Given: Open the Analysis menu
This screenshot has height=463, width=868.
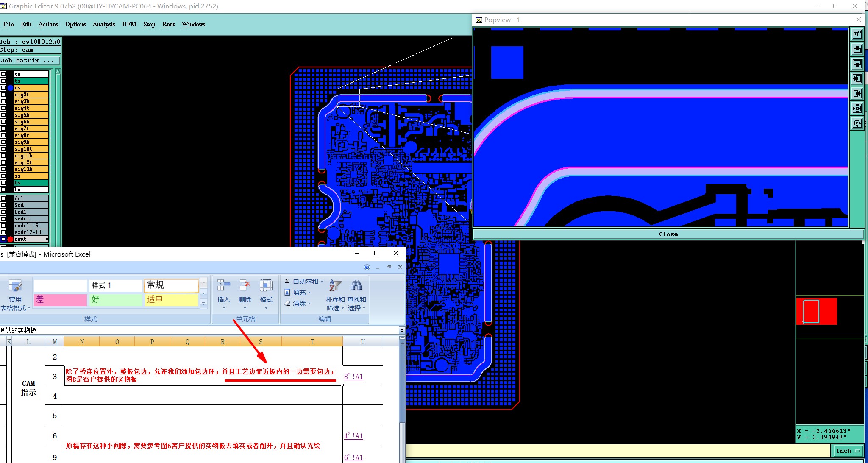Looking at the screenshot, I should [x=104, y=24].
